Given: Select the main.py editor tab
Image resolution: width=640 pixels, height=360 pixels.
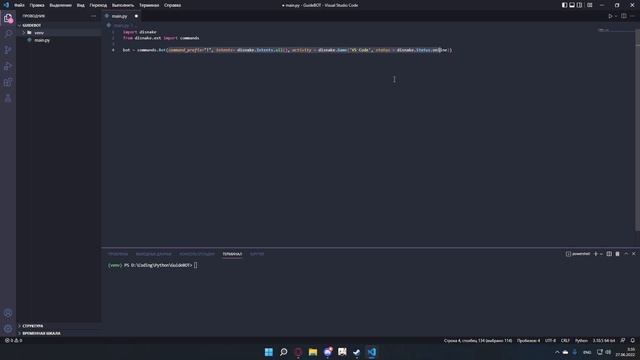Looking at the screenshot, I should pos(122,16).
